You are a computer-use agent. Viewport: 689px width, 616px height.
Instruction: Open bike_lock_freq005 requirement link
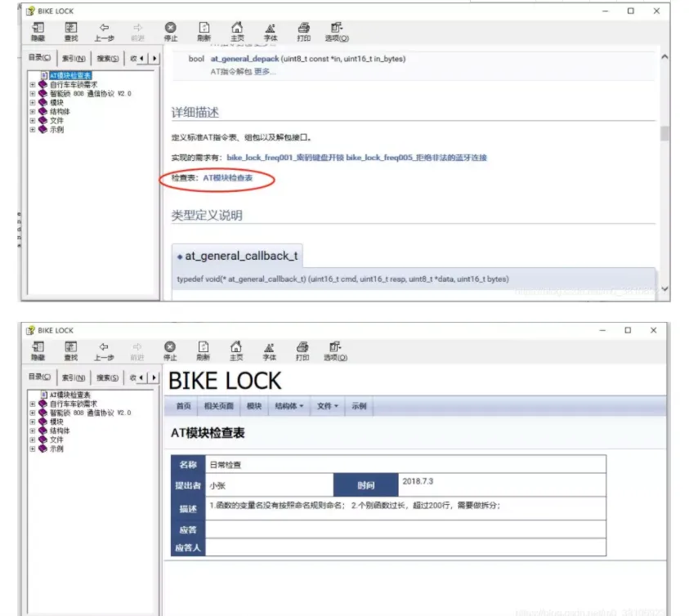coord(416,158)
